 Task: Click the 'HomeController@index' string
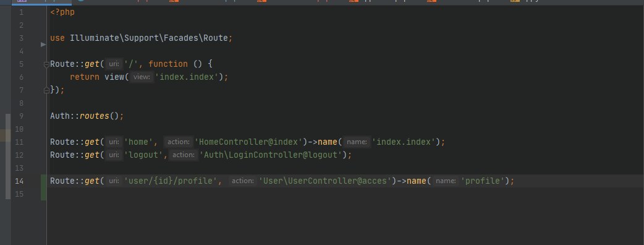[248, 142]
